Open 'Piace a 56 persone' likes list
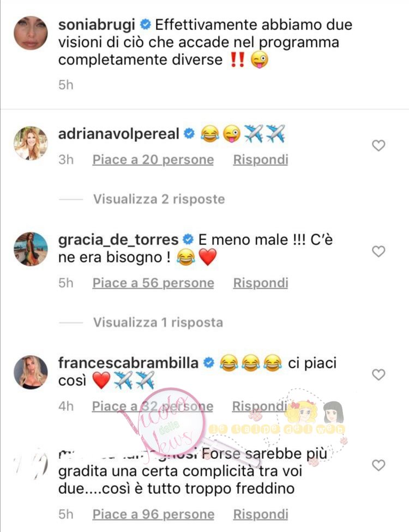Image resolution: width=409 pixels, height=532 pixels. click(x=153, y=283)
